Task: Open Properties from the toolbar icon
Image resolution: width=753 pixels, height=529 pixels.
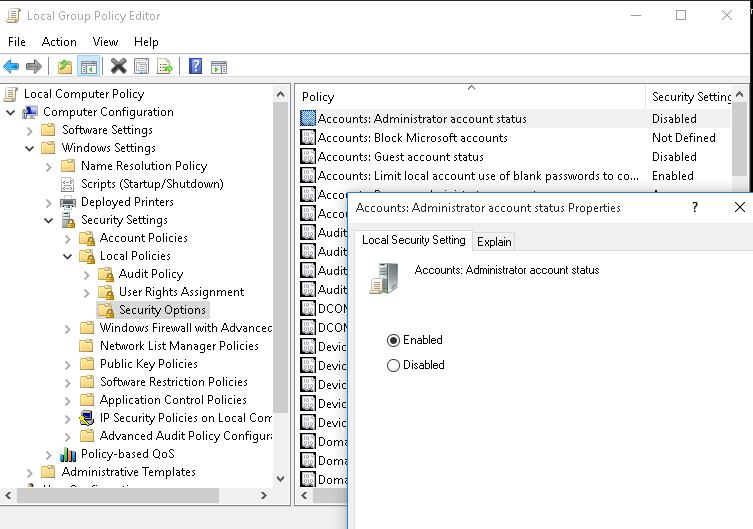Action: [x=141, y=67]
